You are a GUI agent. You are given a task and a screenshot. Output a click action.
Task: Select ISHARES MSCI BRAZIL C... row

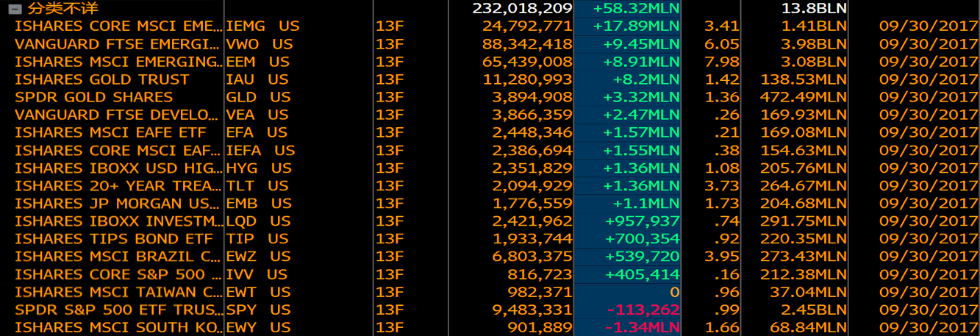pyautogui.click(x=490, y=256)
